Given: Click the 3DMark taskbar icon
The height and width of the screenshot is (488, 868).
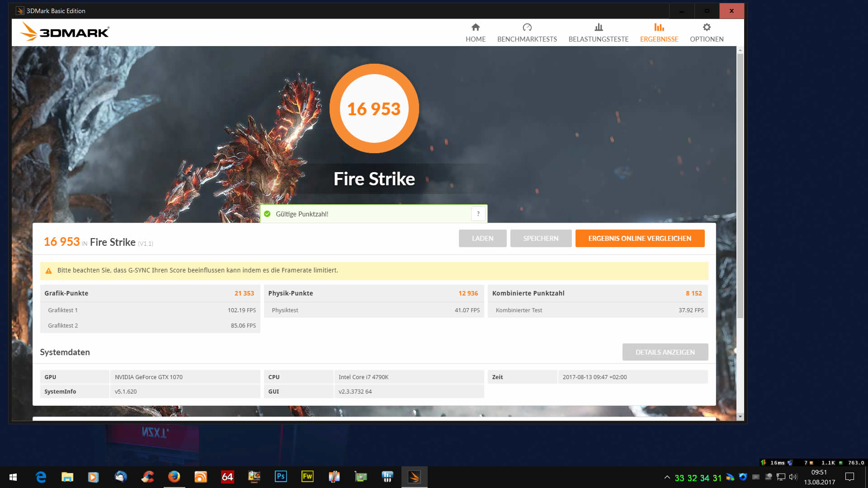Looking at the screenshot, I should click(x=414, y=477).
